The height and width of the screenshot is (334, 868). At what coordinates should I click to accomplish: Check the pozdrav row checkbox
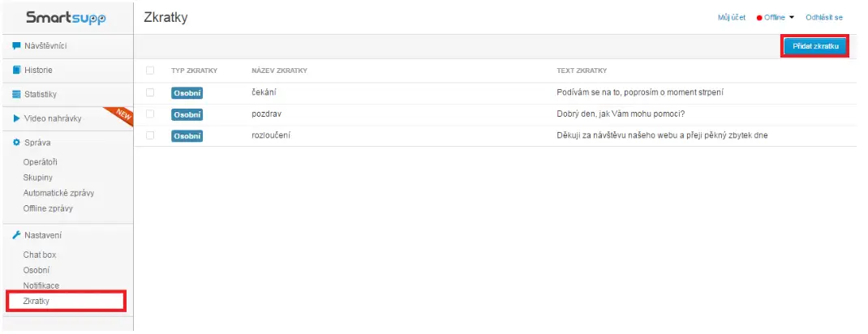point(150,114)
